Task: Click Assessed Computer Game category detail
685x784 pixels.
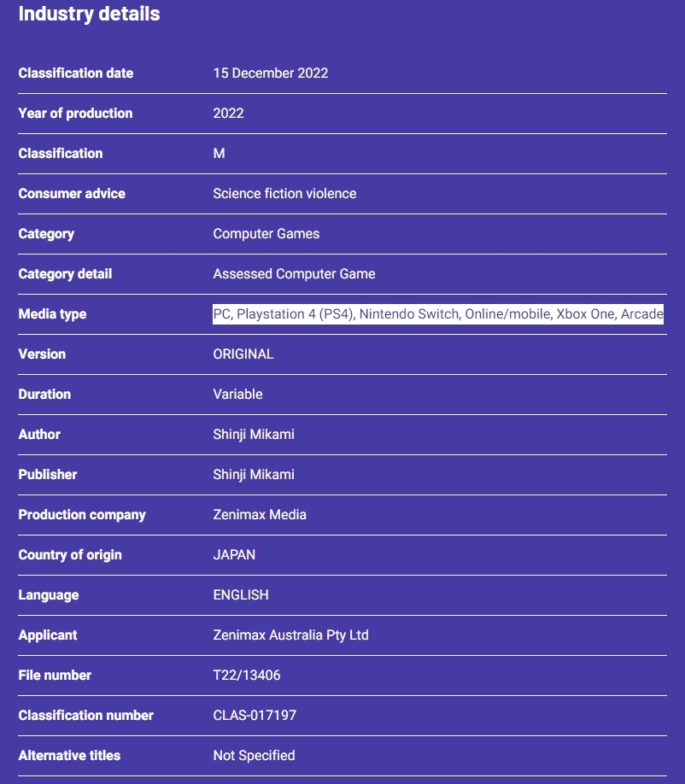Action: click(294, 274)
